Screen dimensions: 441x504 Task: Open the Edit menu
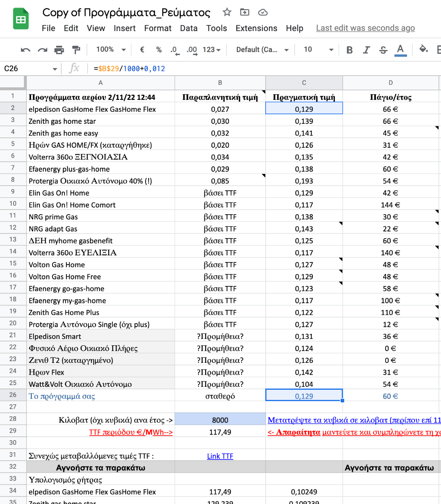(x=71, y=28)
